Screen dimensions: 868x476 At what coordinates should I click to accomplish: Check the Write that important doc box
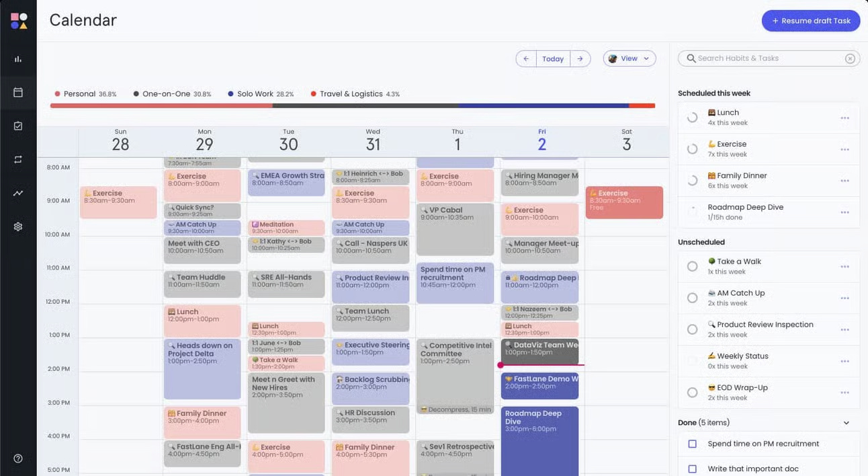click(x=693, y=469)
